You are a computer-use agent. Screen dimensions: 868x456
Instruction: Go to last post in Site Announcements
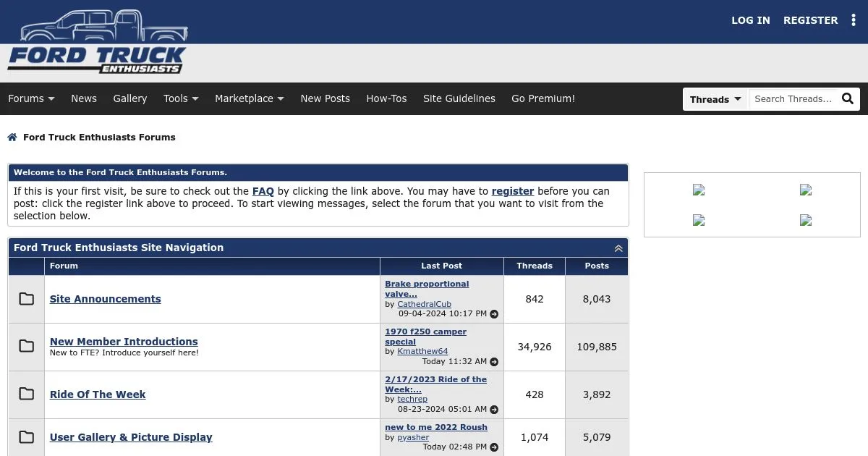click(494, 314)
